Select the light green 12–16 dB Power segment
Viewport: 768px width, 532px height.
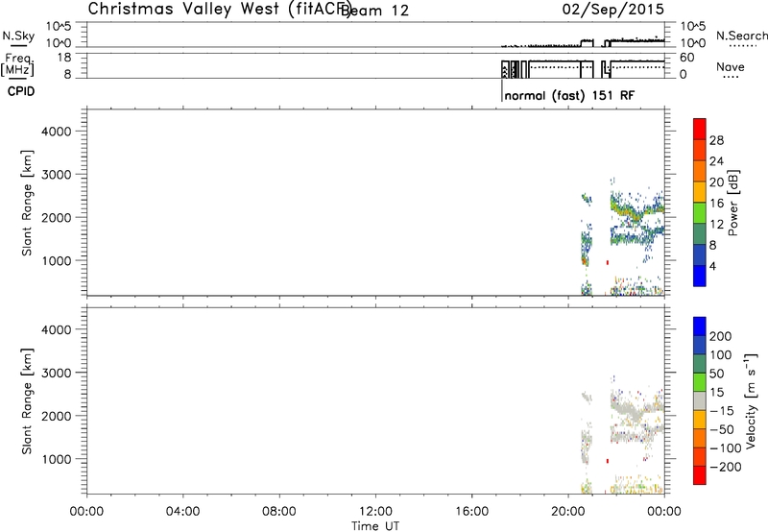700,212
